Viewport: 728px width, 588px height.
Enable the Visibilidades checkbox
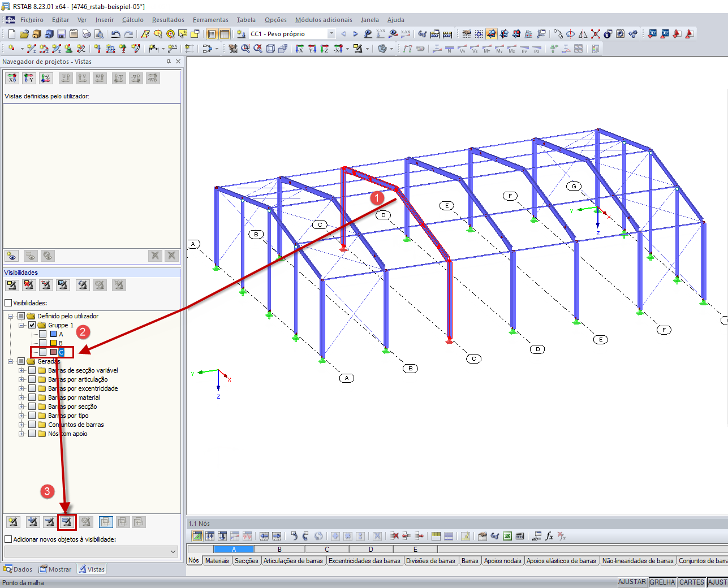(8, 303)
